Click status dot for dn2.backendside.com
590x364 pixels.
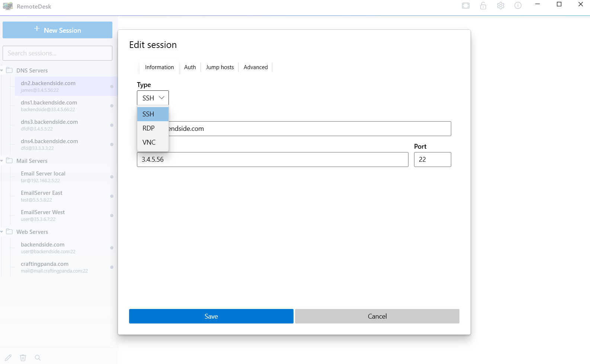point(112,86)
